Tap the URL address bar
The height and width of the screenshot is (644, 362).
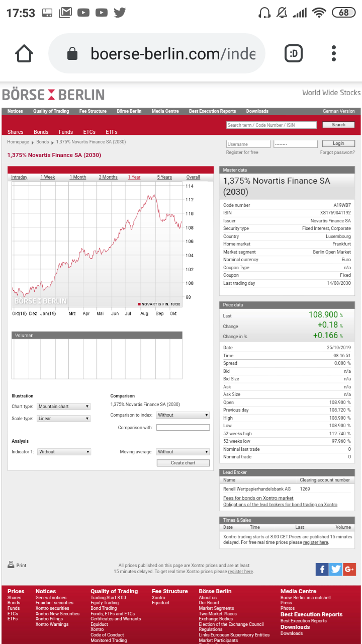156,53
